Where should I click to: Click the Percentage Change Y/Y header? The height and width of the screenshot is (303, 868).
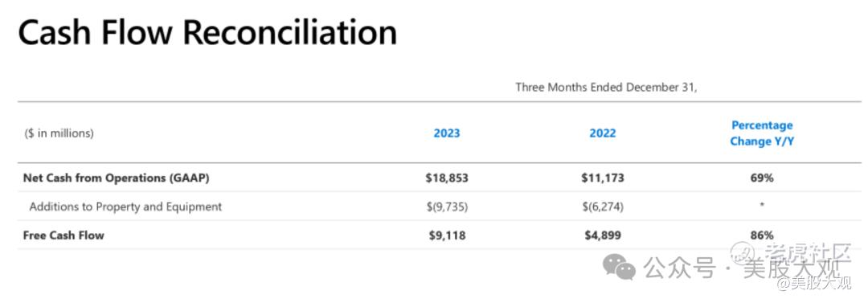pyautogui.click(x=762, y=133)
